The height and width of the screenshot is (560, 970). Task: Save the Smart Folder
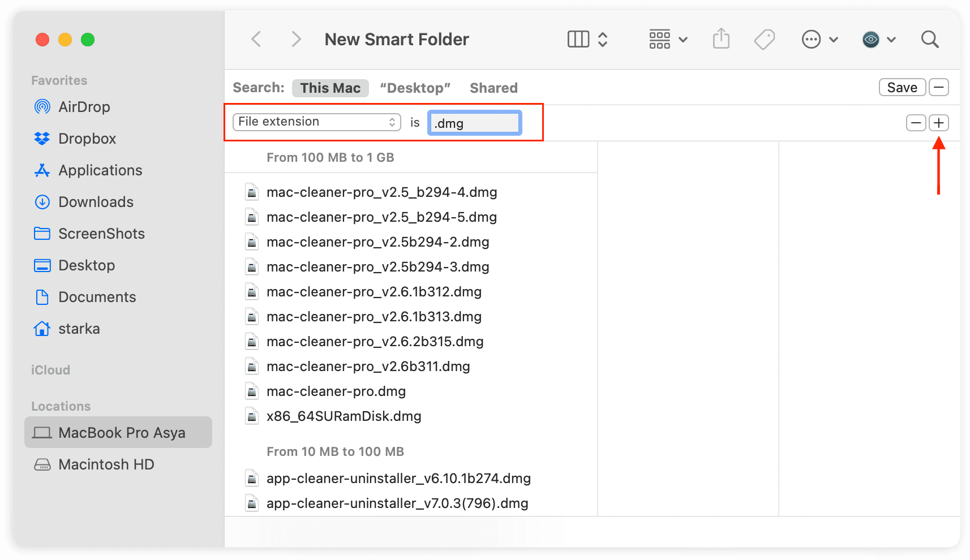point(902,87)
